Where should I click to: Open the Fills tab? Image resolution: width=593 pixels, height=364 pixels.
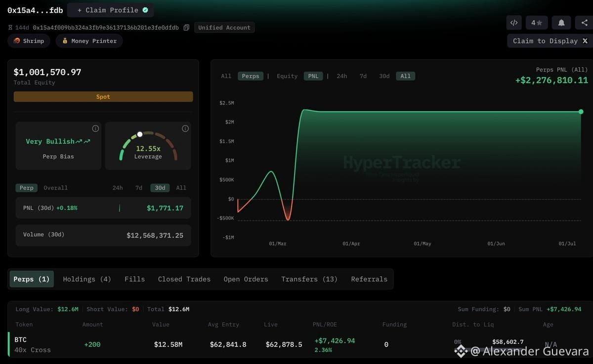click(x=135, y=279)
